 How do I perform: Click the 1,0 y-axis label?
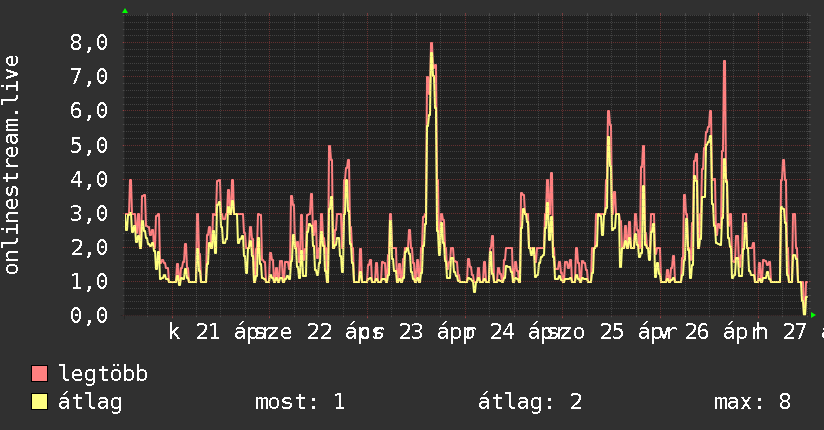tap(89, 282)
